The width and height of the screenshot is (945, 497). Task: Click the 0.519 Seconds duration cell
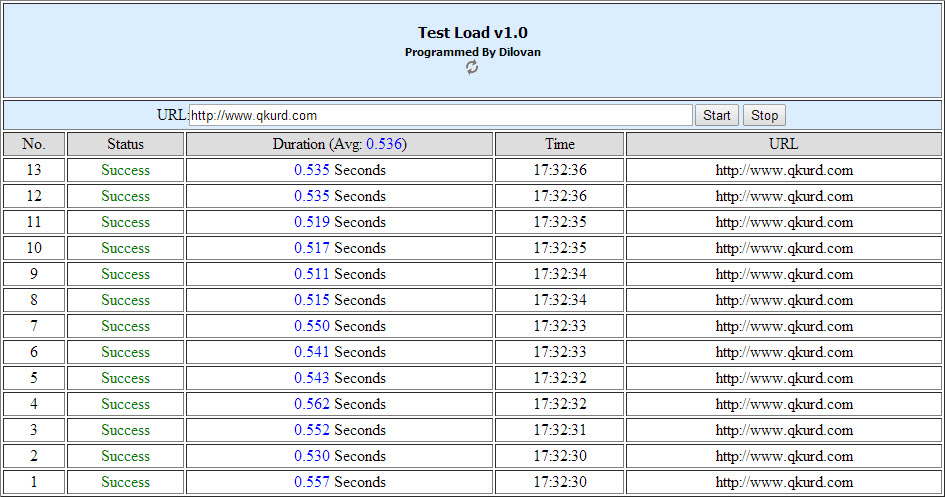(339, 222)
